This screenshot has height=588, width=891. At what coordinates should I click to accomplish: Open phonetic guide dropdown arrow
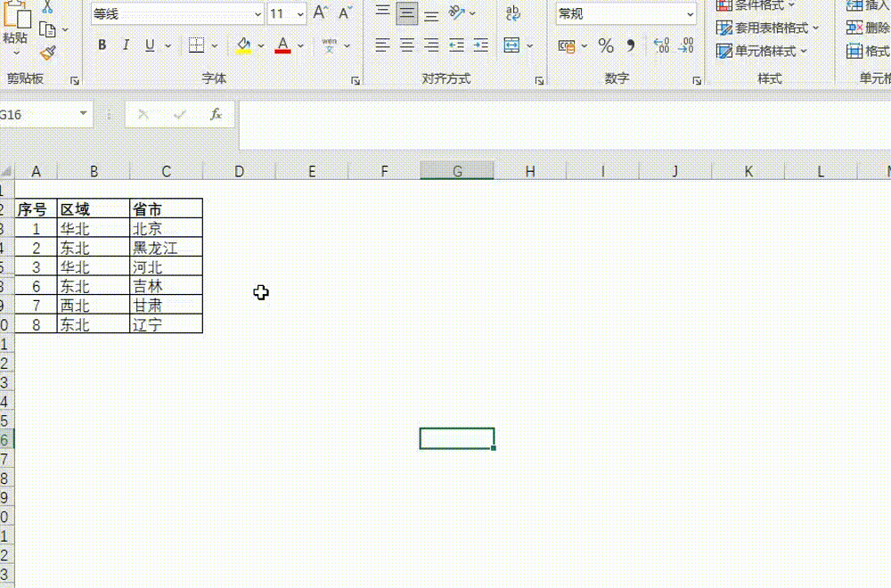(x=347, y=45)
